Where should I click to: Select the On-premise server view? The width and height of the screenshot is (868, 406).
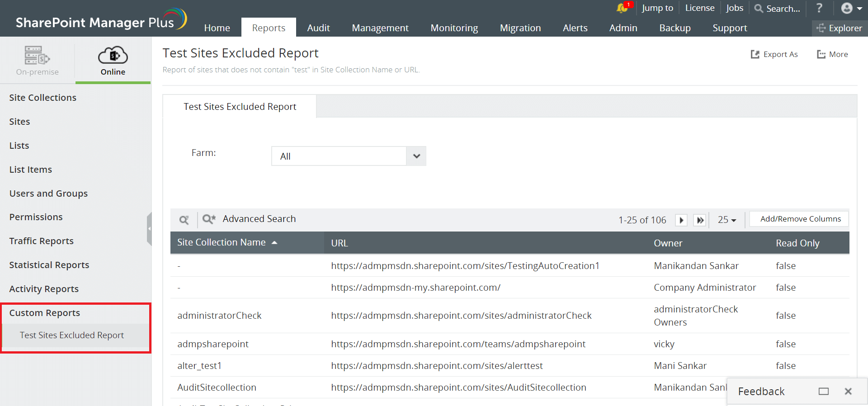tap(38, 61)
